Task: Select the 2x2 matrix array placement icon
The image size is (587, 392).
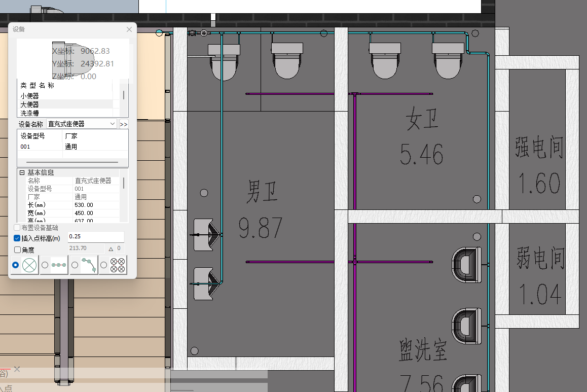Action: point(118,265)
